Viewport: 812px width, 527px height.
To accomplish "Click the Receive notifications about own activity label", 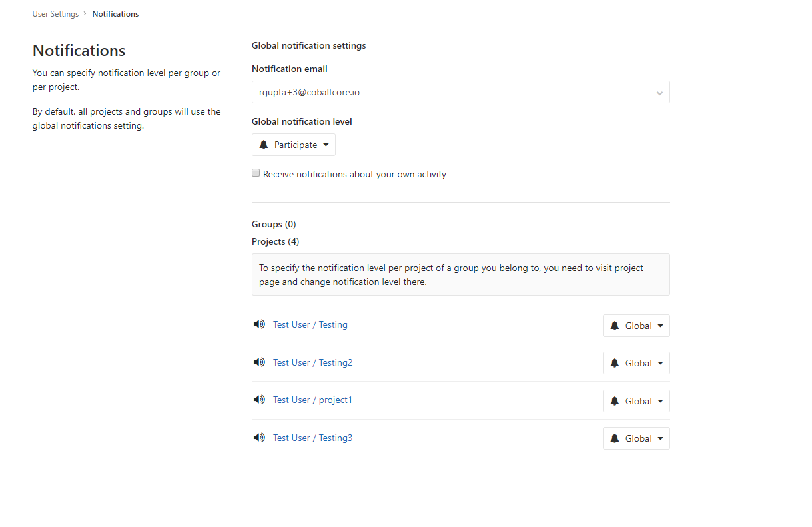I will pyautogui.click(x=354, y=175).
